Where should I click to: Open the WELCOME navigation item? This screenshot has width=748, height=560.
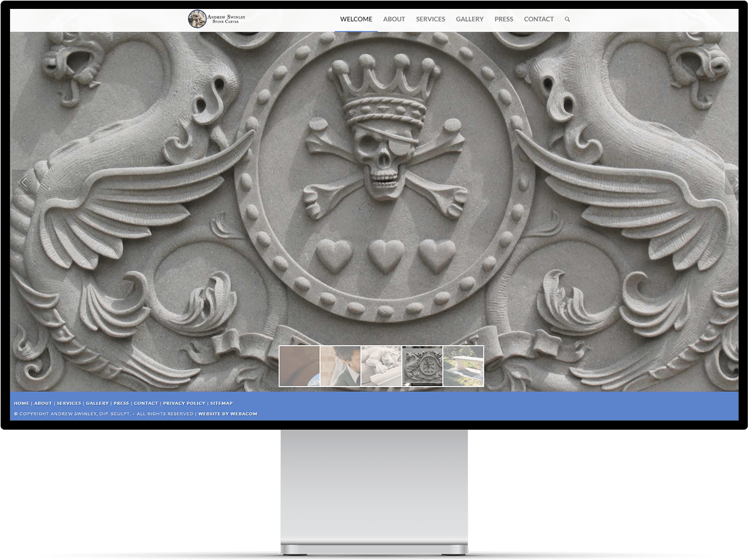(356, 19)
